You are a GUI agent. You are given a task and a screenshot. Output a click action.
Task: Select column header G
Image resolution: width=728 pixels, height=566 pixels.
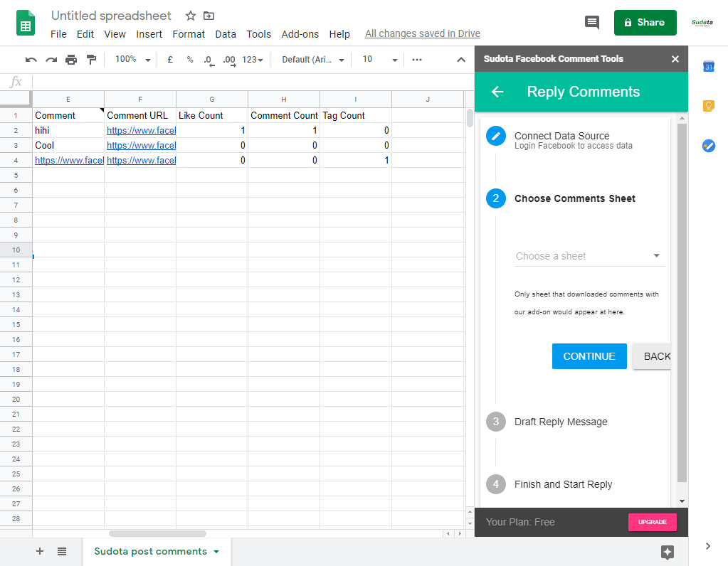pyautogui.click(x=212, y=100)
